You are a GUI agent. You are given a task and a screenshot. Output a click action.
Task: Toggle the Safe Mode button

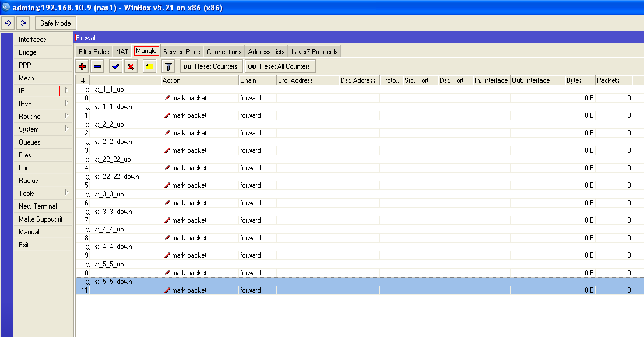click(x=55, y=23)
